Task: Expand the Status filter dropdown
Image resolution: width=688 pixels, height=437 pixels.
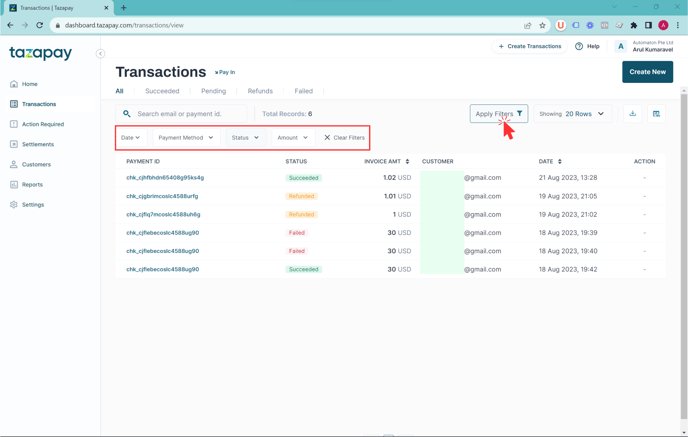Action: pyautogui.click(x=245, y=137)
